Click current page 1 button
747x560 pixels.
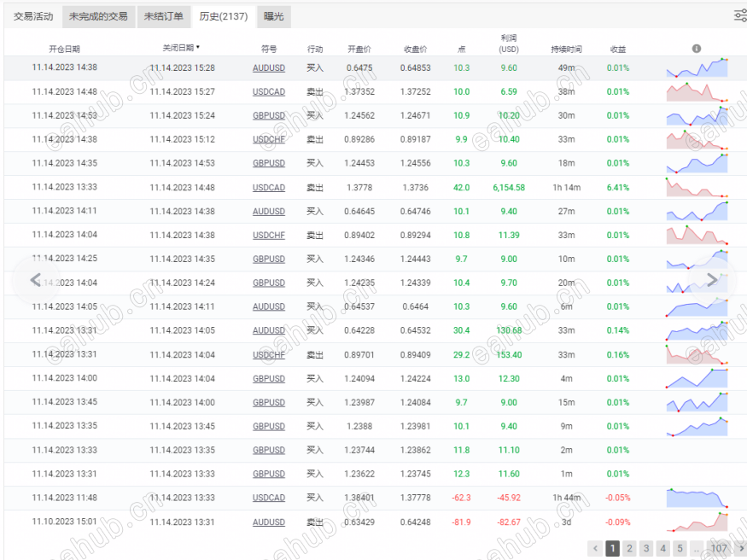pyautogui.click(x=613, y=548)
